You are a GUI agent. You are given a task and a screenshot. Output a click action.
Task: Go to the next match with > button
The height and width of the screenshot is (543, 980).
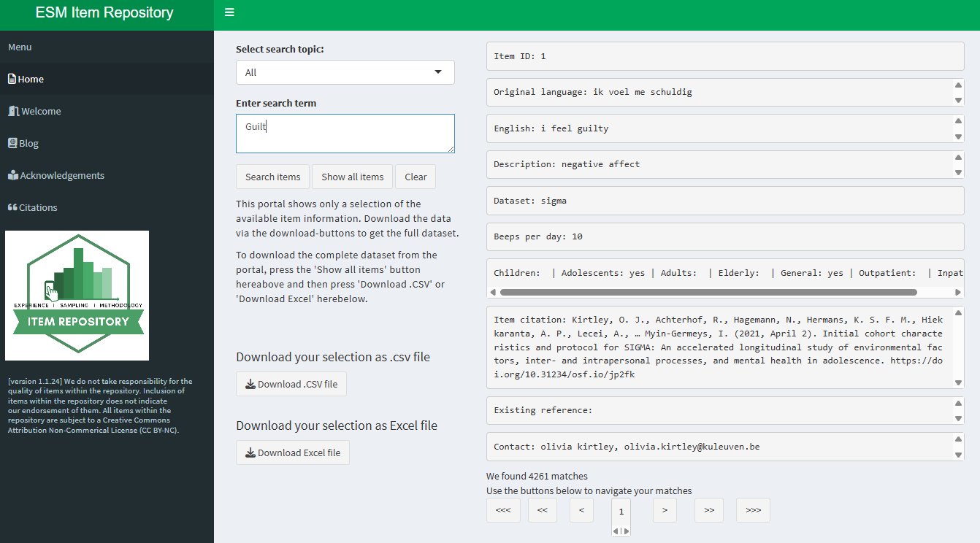665,510
